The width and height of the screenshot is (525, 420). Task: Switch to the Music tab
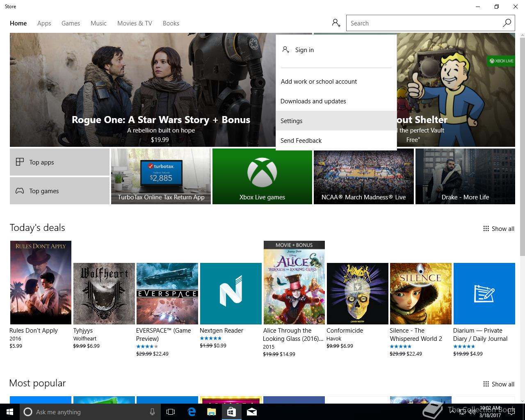point(98,23)
